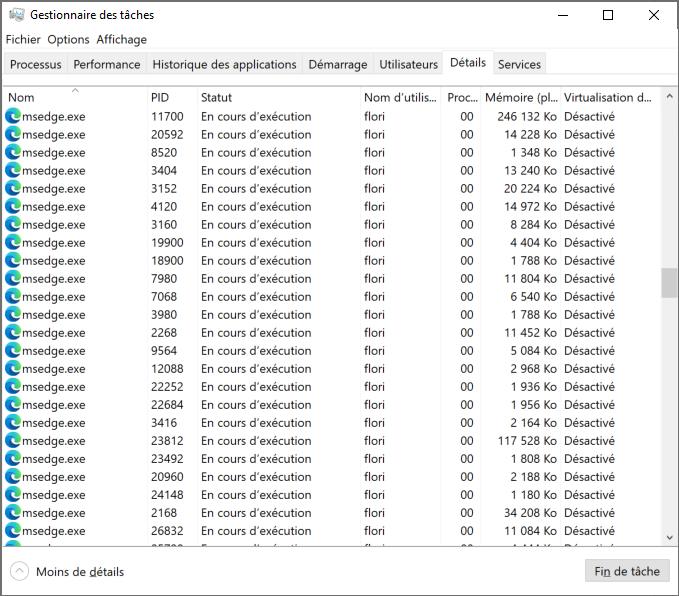The image size is (679, 596).
Task: Click the Edge icon for PID 11700
Action: 13,116
